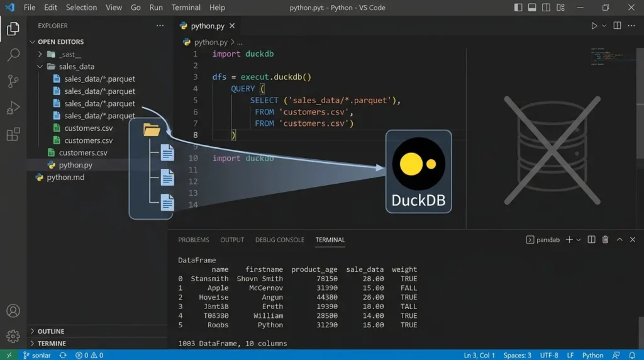Open editor more actions ellipsis
Image resolution: width=644 pixels, height=360 pixels.
(631, 25)
